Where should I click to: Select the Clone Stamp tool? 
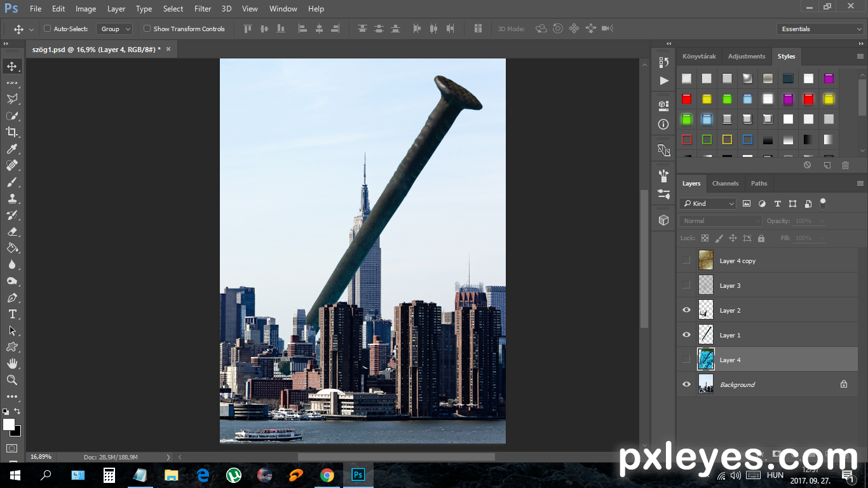tap(11, 198)
